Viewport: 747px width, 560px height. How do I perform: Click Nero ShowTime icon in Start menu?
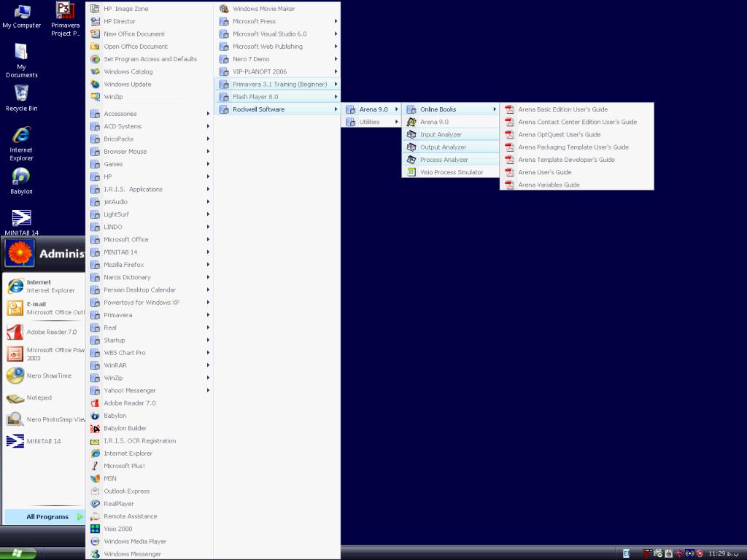click(15, 376)
